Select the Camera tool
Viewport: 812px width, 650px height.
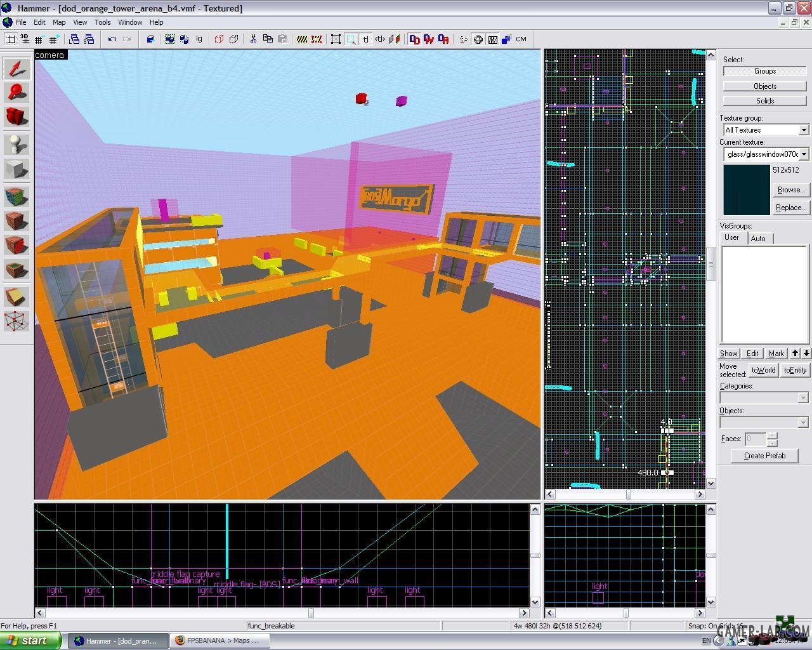pos(16,117)
